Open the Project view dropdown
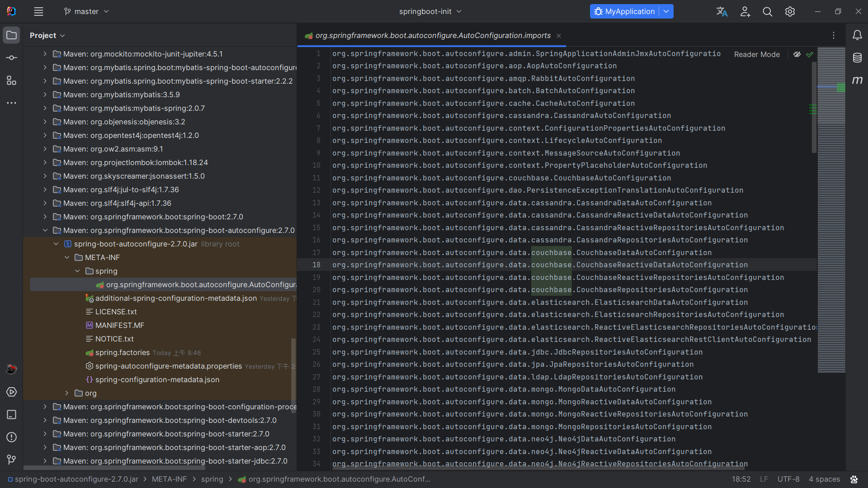The height and width of the screenshot is (488, 868). point(47,35)
